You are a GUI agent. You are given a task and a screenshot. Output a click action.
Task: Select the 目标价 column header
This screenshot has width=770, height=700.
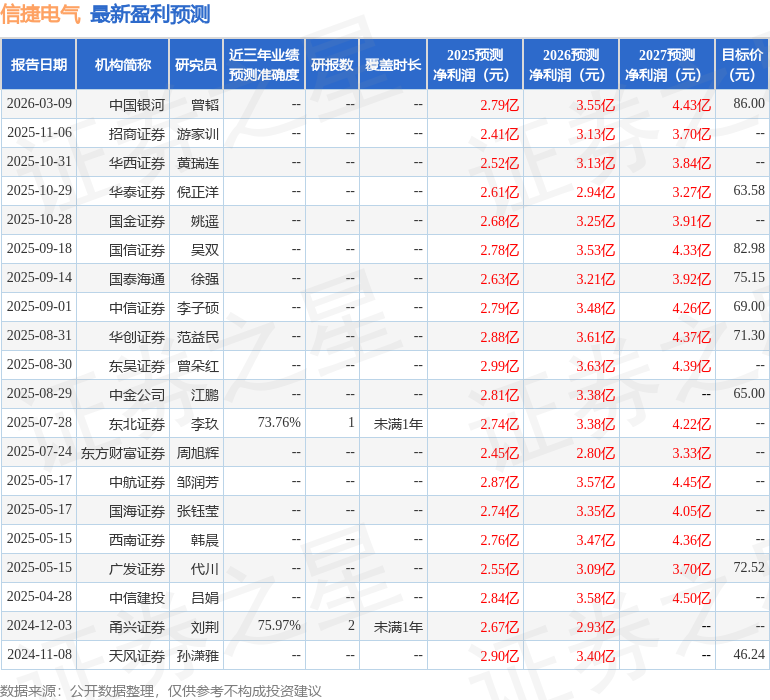pyautogui.click(x=742, y=64)
